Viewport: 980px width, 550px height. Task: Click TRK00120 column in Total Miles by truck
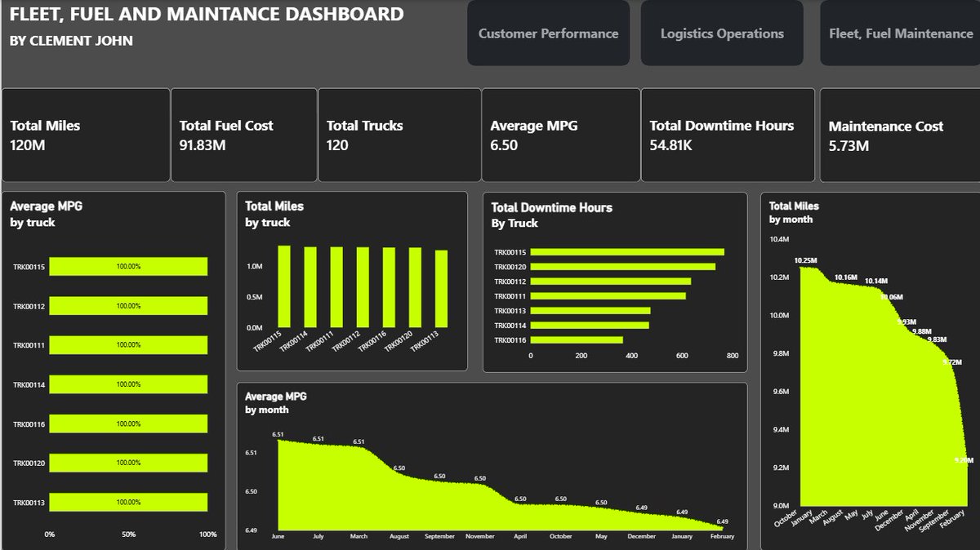tap(415, 287)
